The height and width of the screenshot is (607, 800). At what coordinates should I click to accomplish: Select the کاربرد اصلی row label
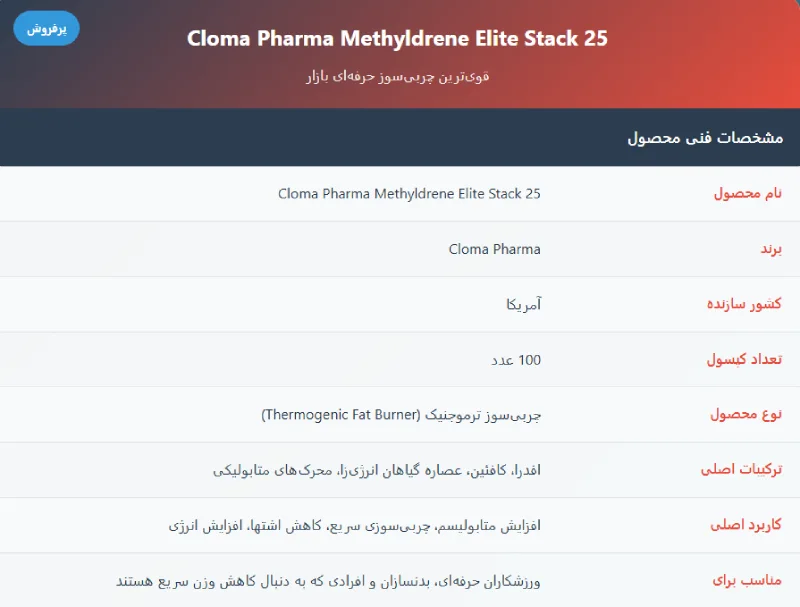pos(745,525)
